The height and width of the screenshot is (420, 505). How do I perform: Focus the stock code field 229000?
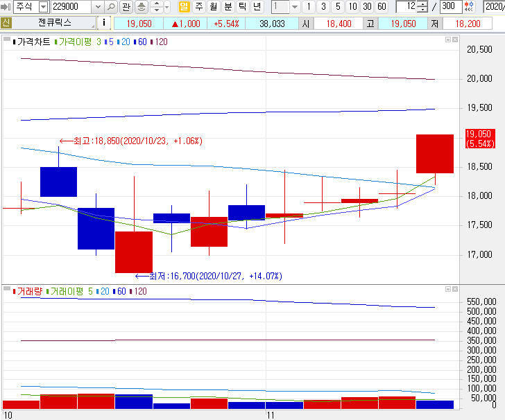pos(71,6)
